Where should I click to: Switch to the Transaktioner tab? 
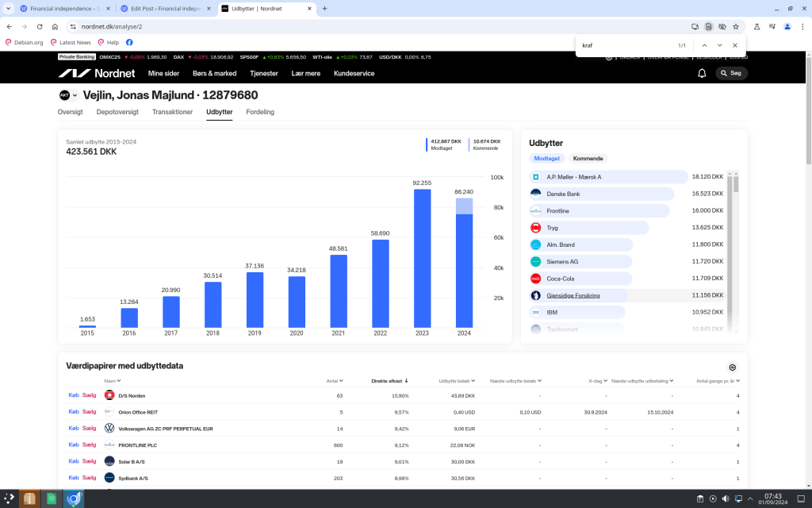tap(172, 112)
